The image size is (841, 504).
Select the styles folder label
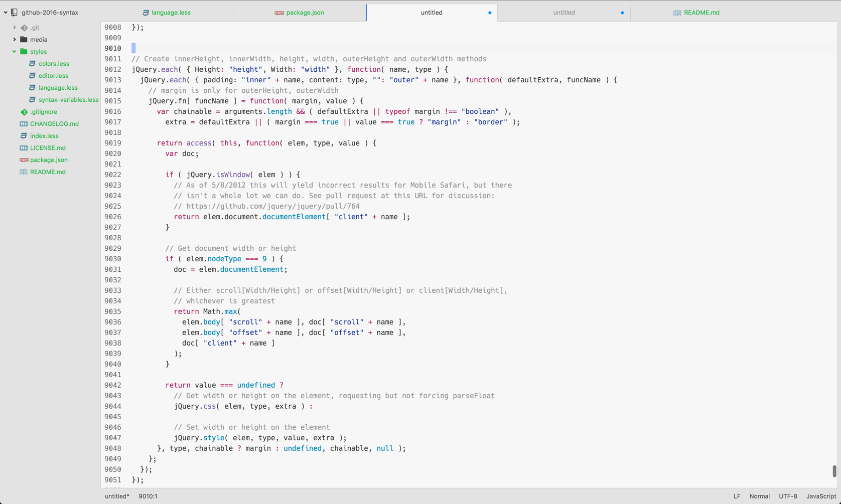[38, 52]
